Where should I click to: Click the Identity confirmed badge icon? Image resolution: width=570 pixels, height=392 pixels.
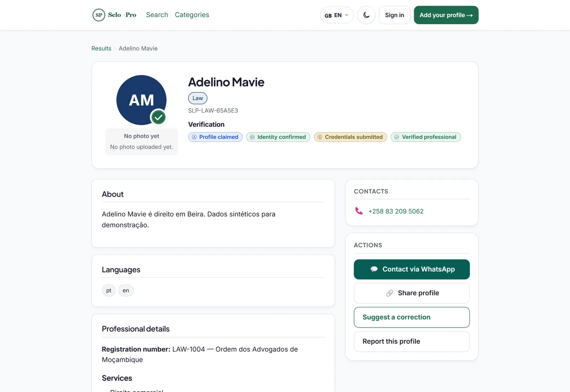(x=252, y=137)
